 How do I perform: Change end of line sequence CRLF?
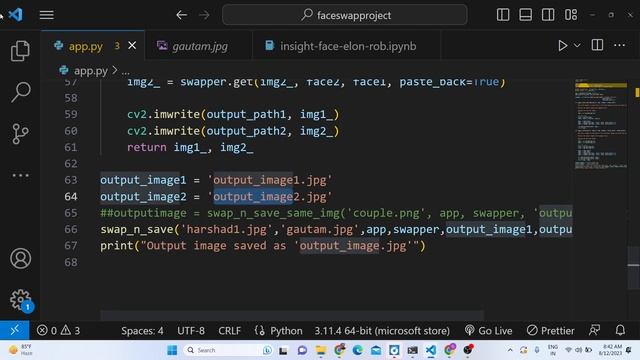click(229, 331)
